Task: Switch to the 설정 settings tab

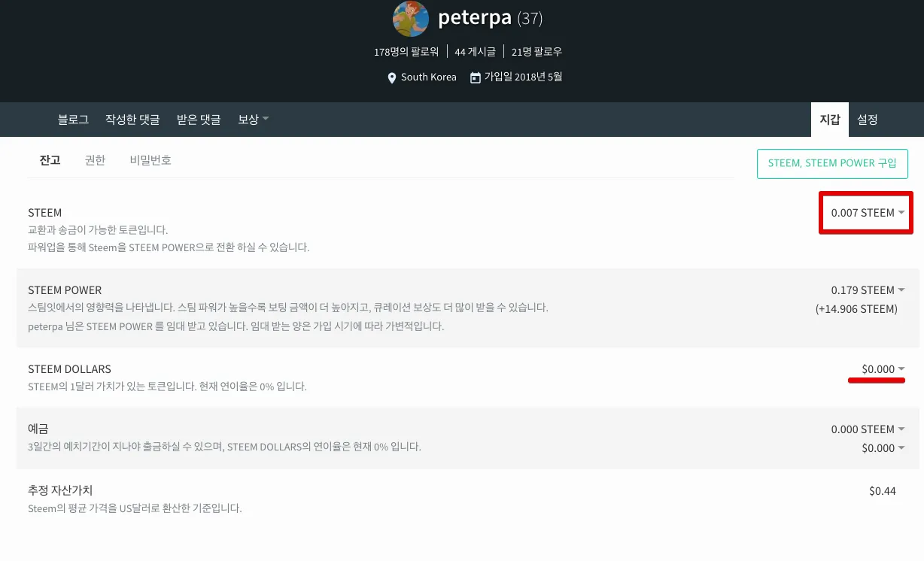Action: tap(868, 120)
